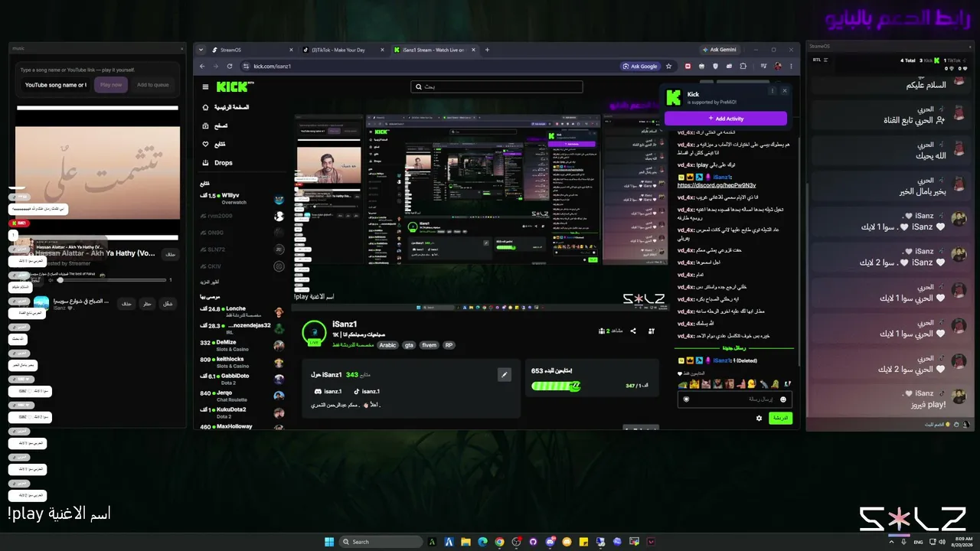Click Play now in the music window

111,85
